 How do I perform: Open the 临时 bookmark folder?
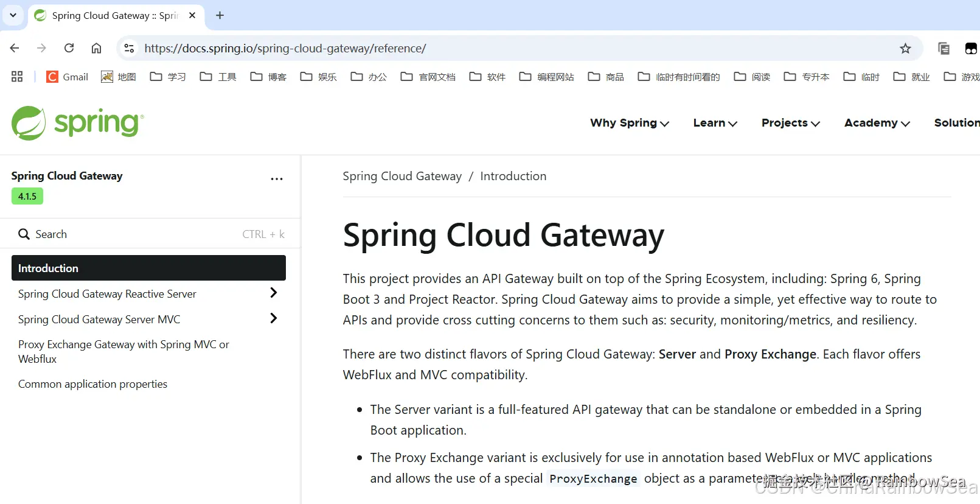pos(861,77)
